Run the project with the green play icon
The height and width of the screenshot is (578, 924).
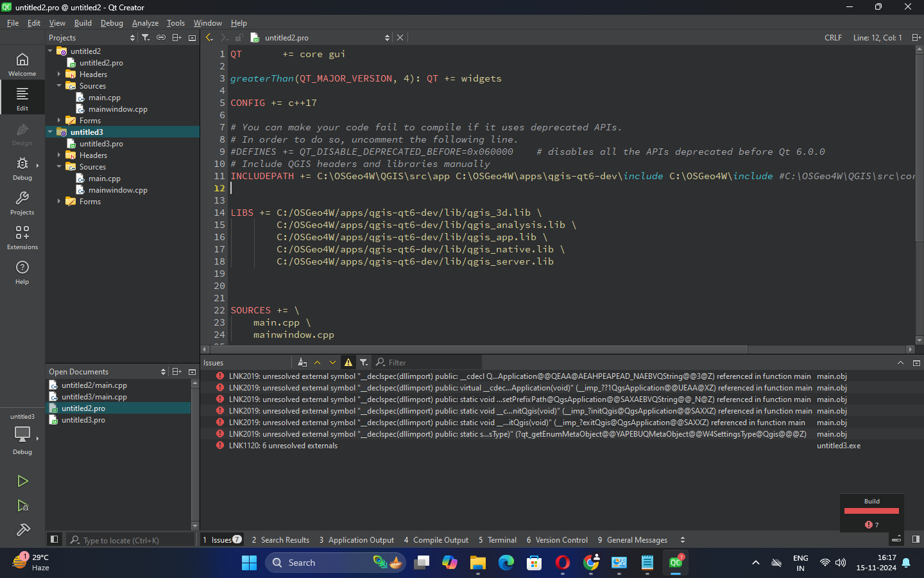[22, 480]
